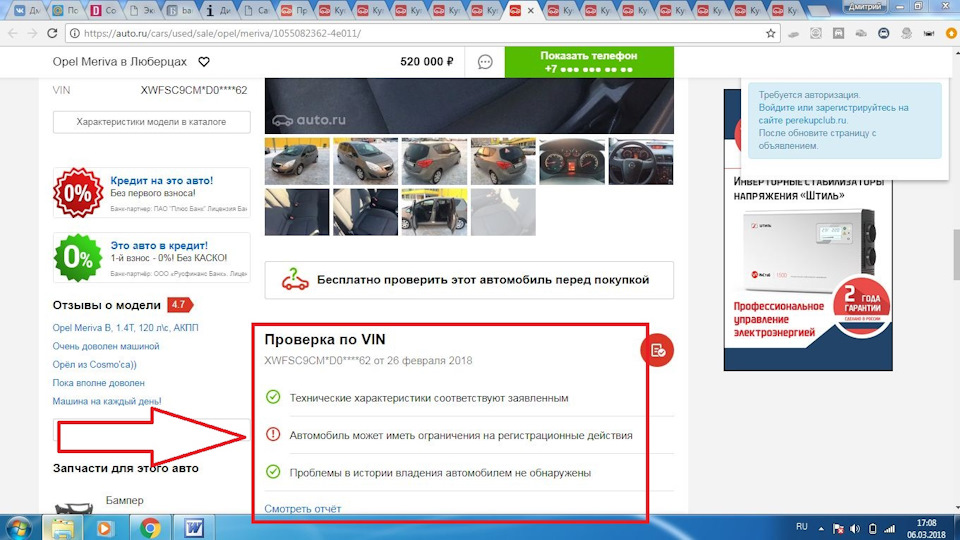Check battery status icon in tray
Viewport: 960px width, 540px height.
pyautogui.click(x=872, y=528)
